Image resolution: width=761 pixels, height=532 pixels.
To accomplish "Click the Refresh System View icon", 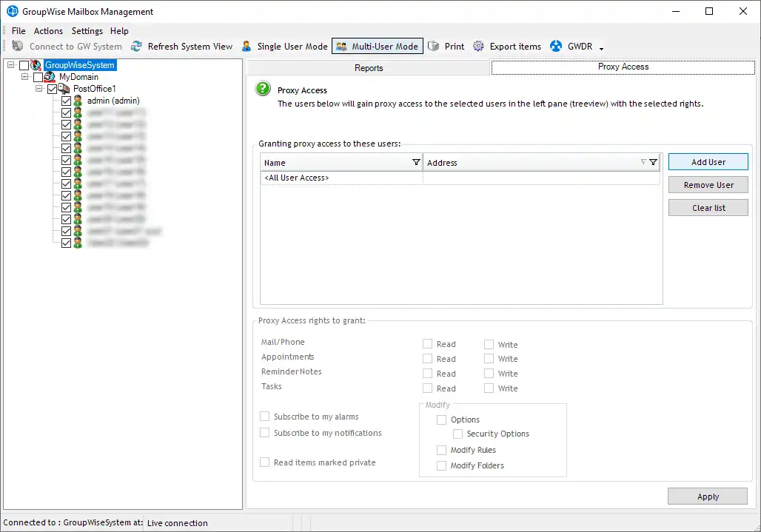I will [x=136, y=47].
